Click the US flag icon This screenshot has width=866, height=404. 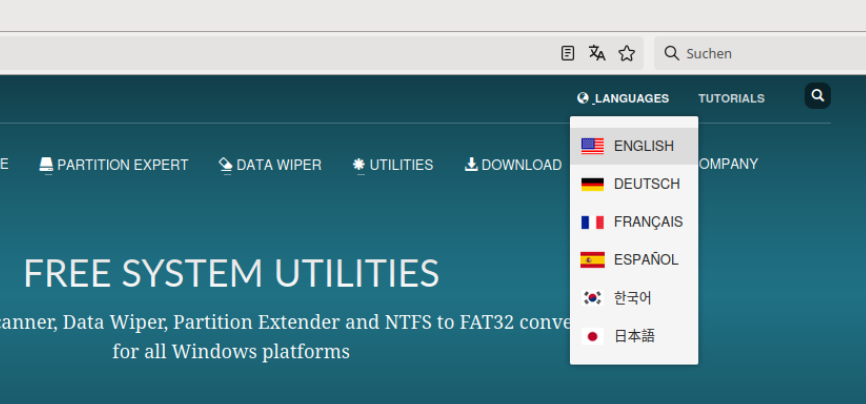pos(592,146)
